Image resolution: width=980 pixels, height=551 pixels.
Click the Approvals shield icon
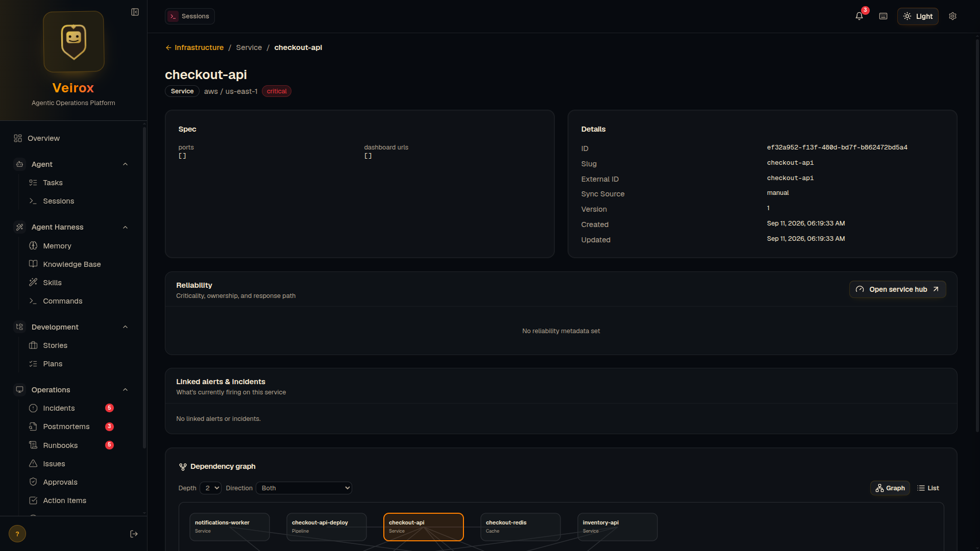tap(33, 482)
